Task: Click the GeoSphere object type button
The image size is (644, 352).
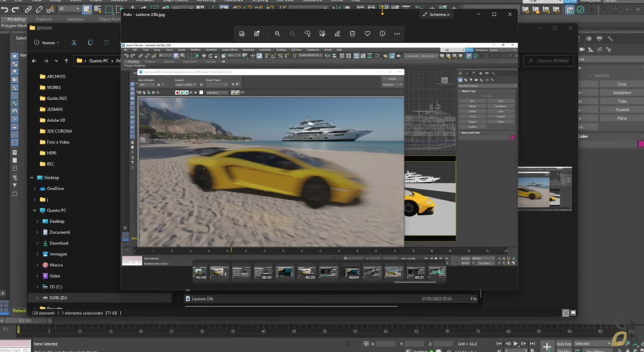Action: tap(622, 93)
